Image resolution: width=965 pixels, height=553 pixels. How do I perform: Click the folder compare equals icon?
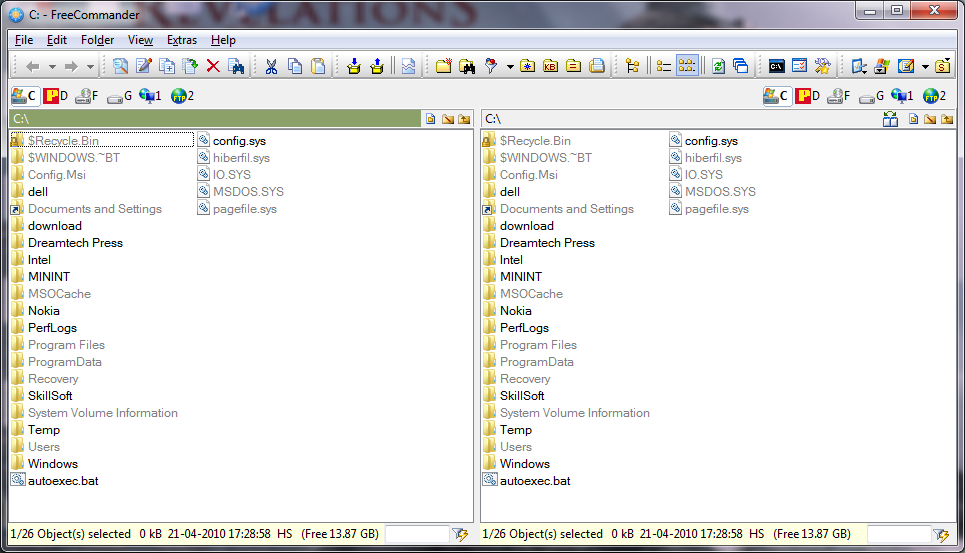[x=574, y=66]
